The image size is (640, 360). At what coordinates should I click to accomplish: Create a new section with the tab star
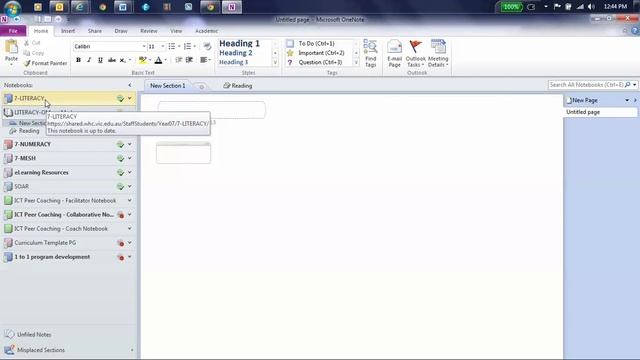(x=201, y=86)
